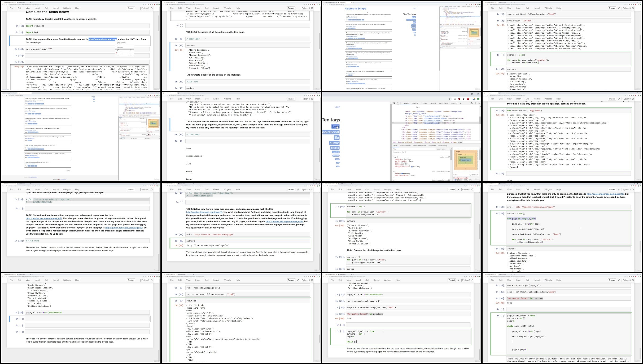Activate the DevTools element inspector picker icon
Viewport: 643px width, 364px height.
click(x=394, y=103)
